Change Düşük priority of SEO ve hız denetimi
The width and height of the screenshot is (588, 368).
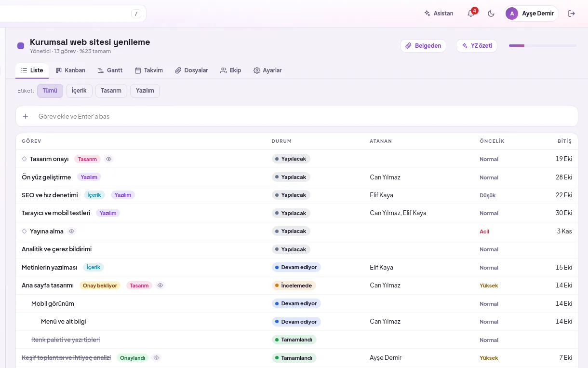coord(487,195)
